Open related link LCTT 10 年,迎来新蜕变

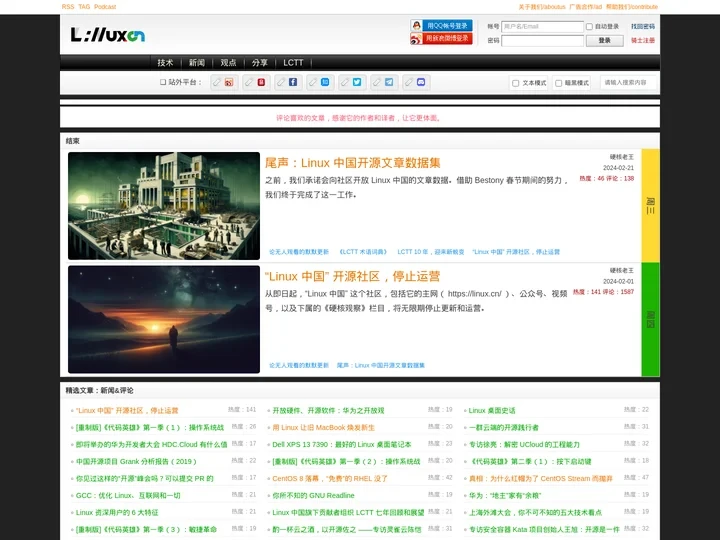tap(431, 252)
